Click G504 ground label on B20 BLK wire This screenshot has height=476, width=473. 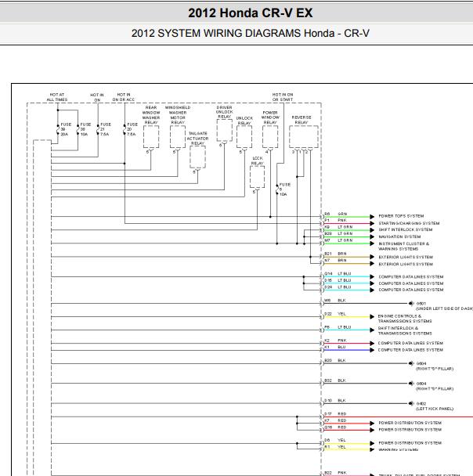[421, 364]
